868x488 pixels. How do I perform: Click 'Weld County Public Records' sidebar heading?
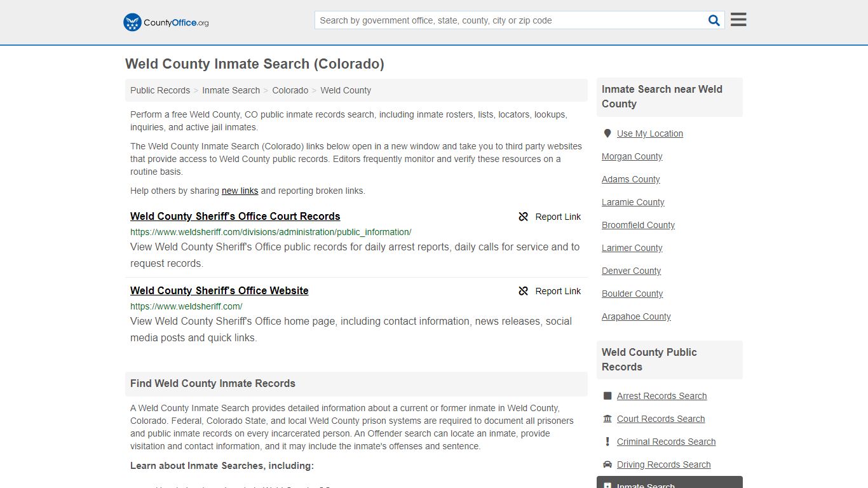[649, 360]
